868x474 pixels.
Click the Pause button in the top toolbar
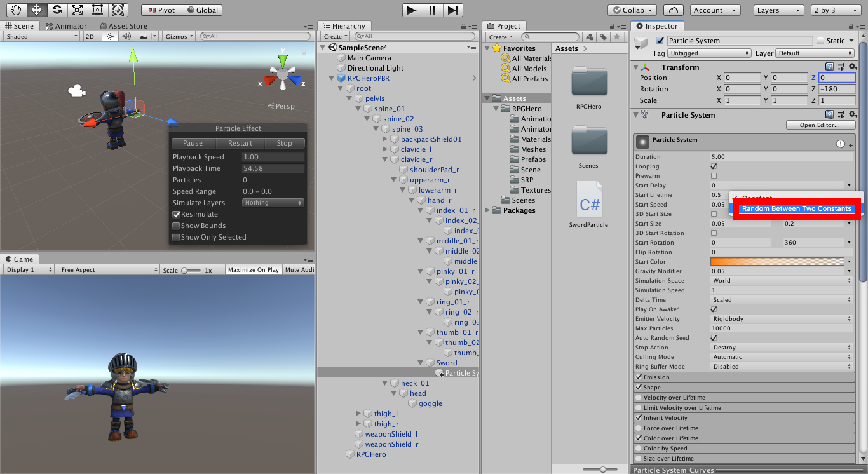click(x=432, y=10)
